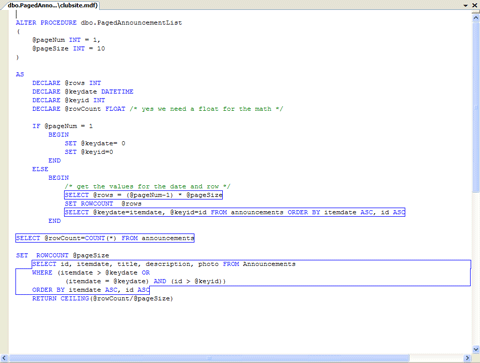Click the @pageNum INT = 1 parameter line
This screenshot has width=480, height=363.
[x=66, y=40]
